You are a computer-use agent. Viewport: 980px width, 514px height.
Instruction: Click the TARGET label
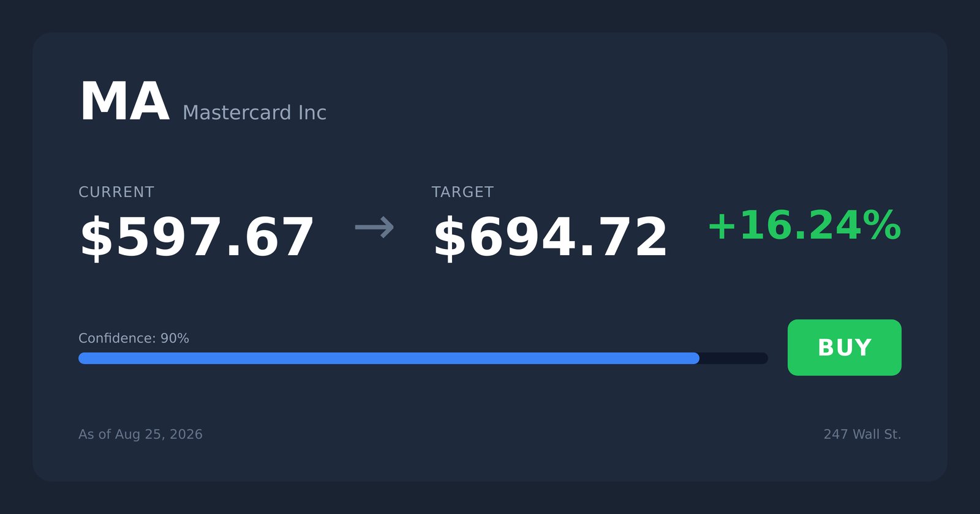(x=462, y=192)
